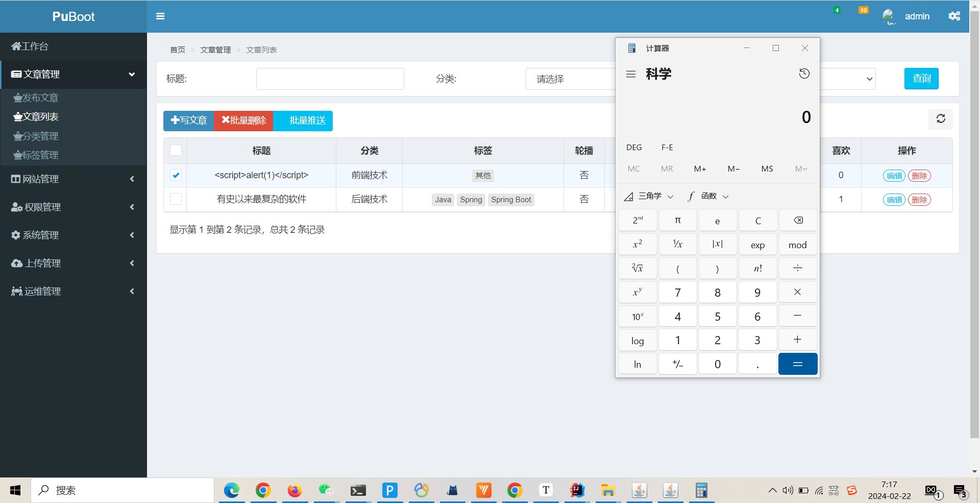The width and height of the screenshot is (980, 503).
Task: Expand the 权限管理 sidebar menu
Action: coord(73,207)
